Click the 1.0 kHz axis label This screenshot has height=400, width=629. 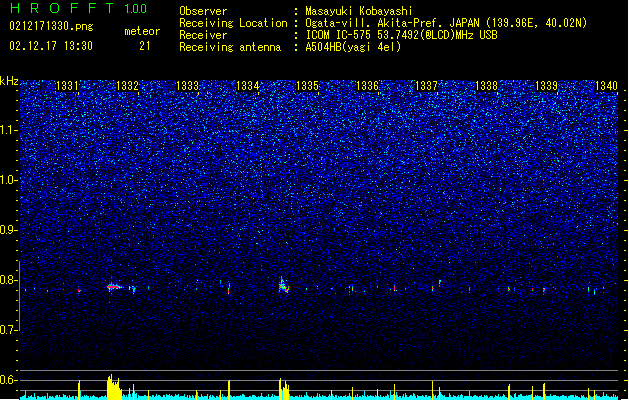pos(9,180)
